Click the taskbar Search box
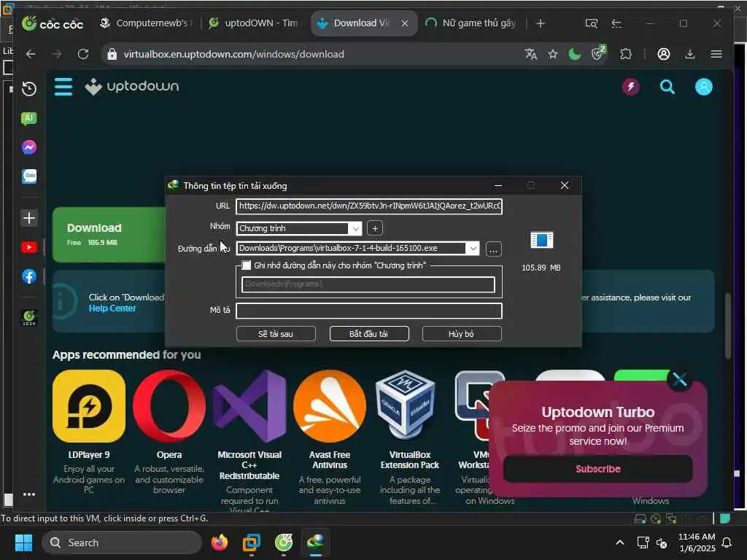 pos(122,542)
